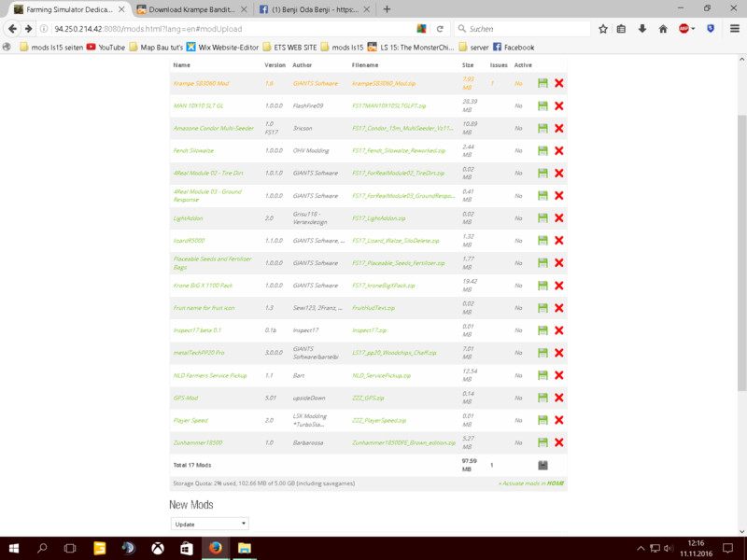
Task: Open the New Mods Update dropdown
Action: point(209,525)
